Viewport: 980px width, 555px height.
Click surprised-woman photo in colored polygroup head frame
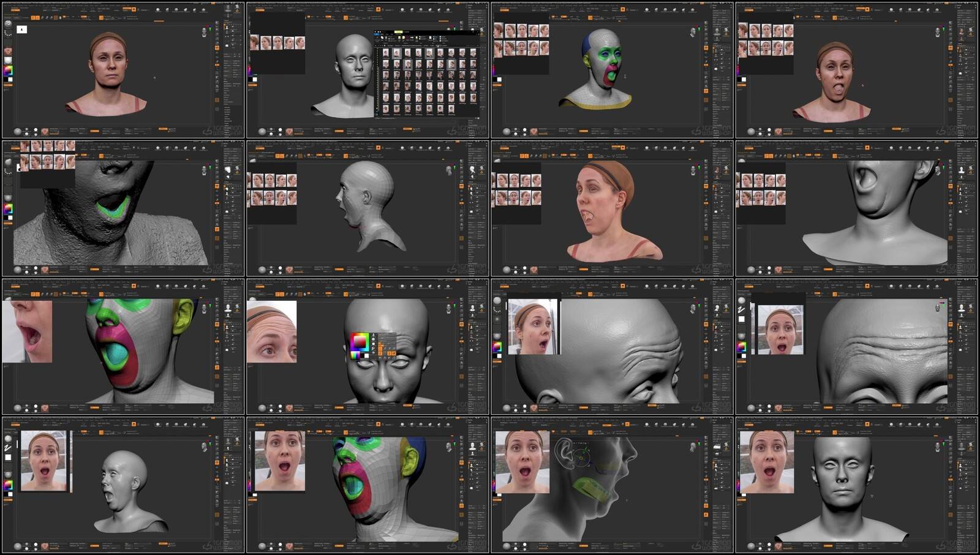[281, 461]
